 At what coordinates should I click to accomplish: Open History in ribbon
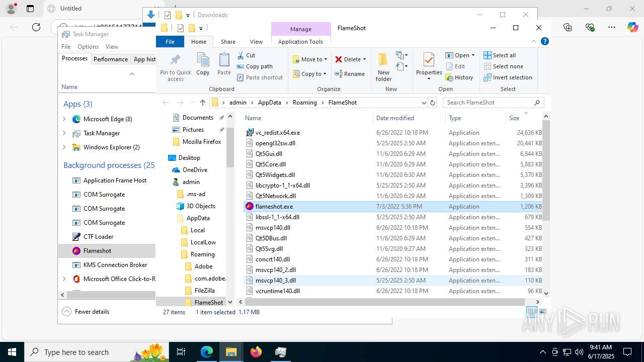coord(459,77)
